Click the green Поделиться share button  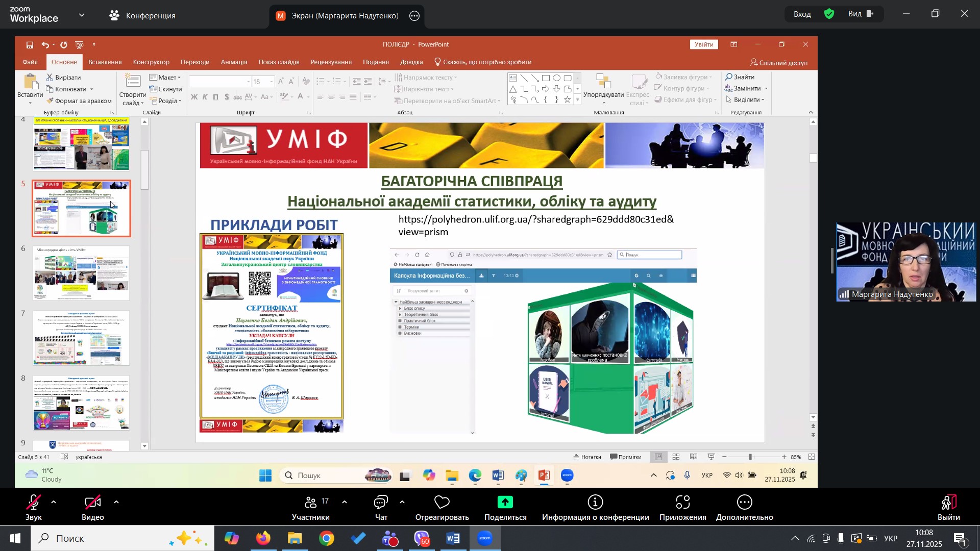tap(505, 503)
